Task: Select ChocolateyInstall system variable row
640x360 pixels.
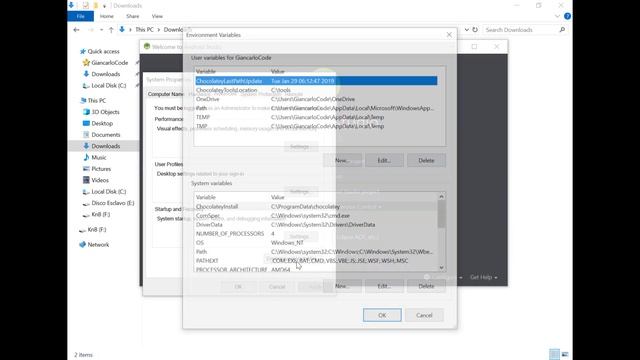Action: coord(316,207)
